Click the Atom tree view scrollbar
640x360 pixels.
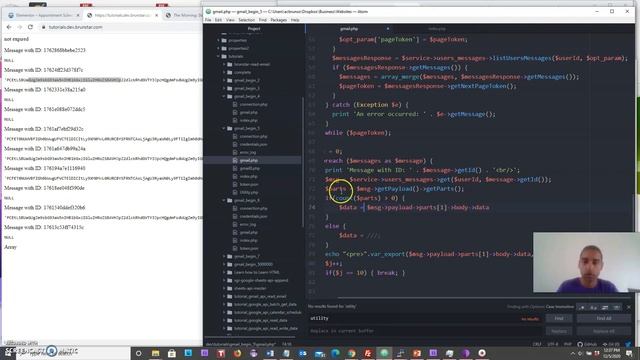pos(303,161)
